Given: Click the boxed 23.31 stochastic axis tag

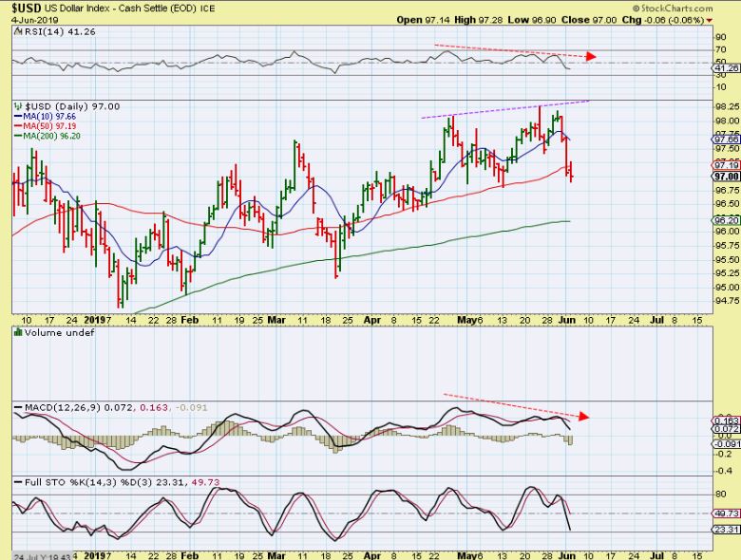Looking at the screenshot, I should pyautogui.click(x=726, y=530).
